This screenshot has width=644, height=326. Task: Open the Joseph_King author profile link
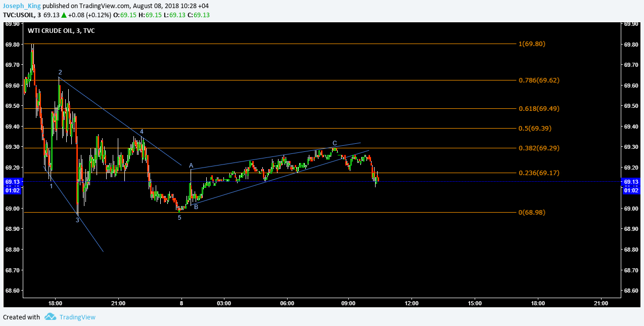coord(22,6)
